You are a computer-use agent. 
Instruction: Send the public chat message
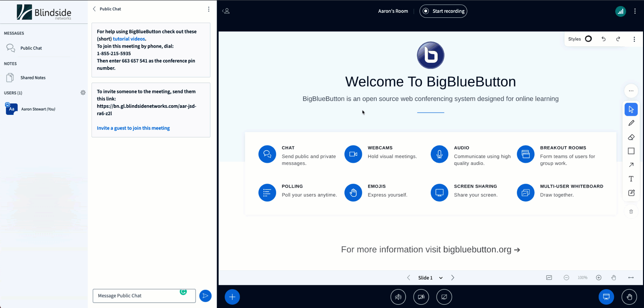[205, 296]
